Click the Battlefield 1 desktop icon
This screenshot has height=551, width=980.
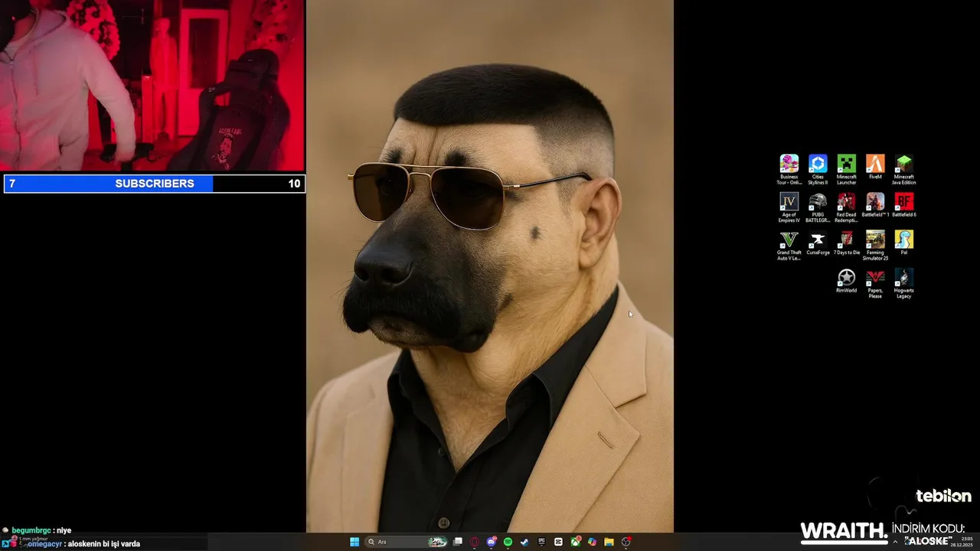(875, 205)
